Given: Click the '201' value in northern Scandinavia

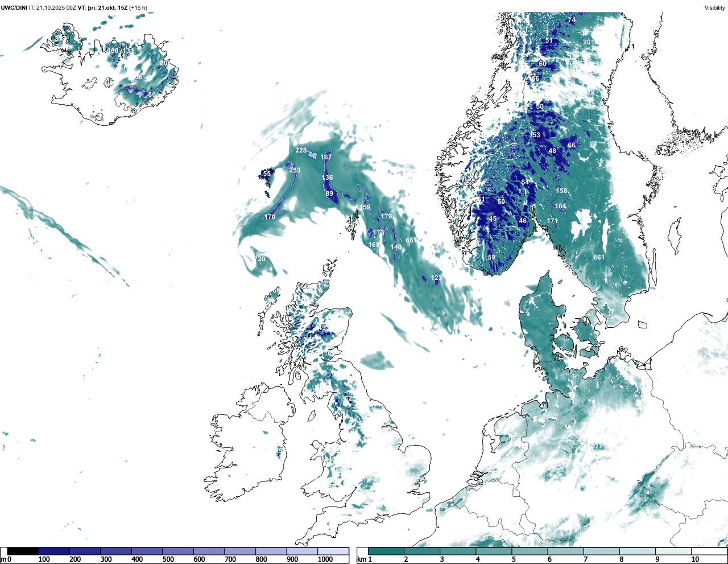Looking at the screenshot, I should click(589, 42).
